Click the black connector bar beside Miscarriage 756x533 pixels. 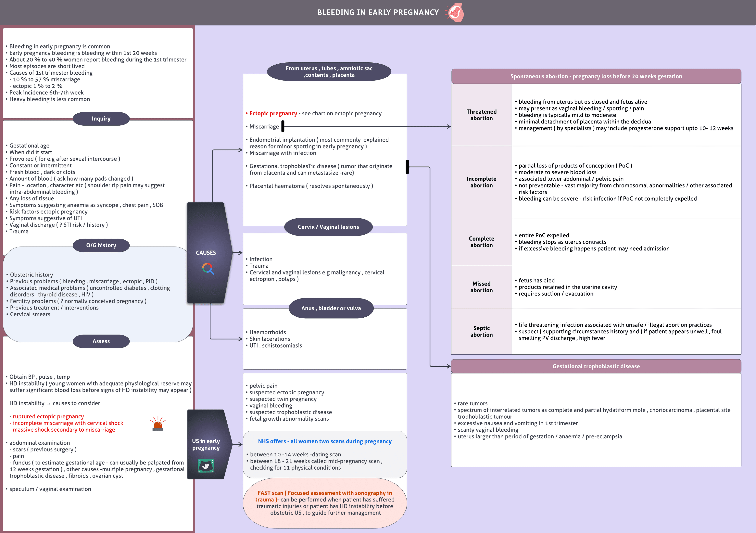[283, 126]
